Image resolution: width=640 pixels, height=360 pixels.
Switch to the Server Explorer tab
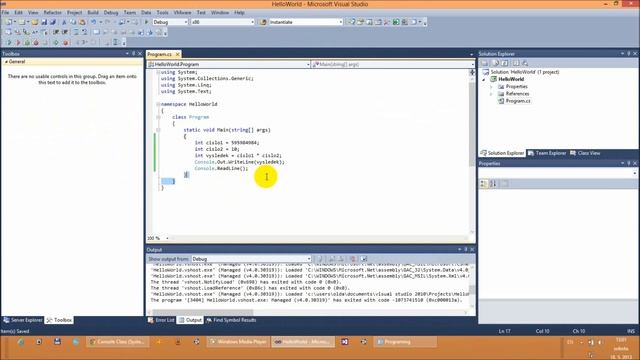pos(23,320)
